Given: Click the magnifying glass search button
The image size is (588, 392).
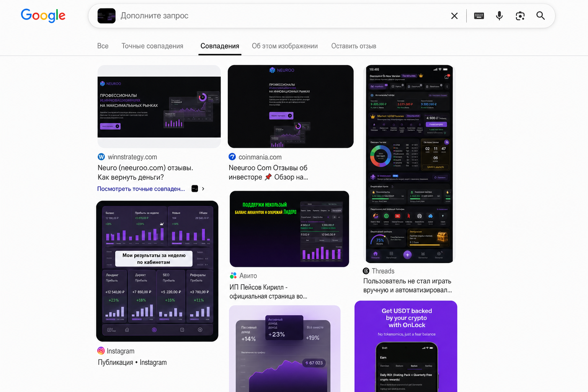Looking at the screenshot, I should pyautogui.click(x=541, y=16).
